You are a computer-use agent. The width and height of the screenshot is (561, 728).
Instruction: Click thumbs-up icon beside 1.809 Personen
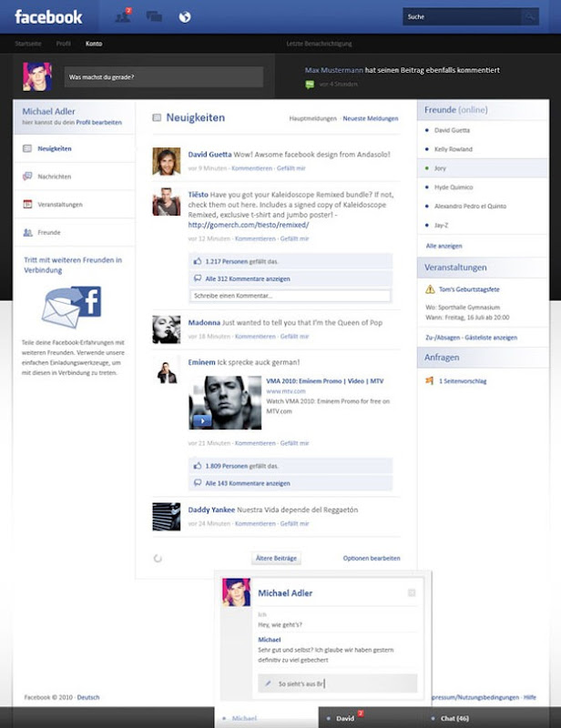pyautogui.click(x=198, y=466)
